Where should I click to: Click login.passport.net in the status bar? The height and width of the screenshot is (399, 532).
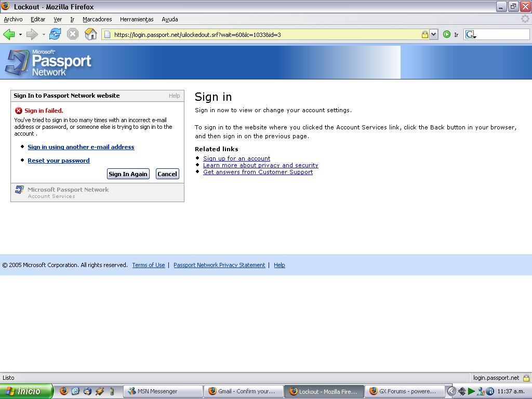click(496, 378)
